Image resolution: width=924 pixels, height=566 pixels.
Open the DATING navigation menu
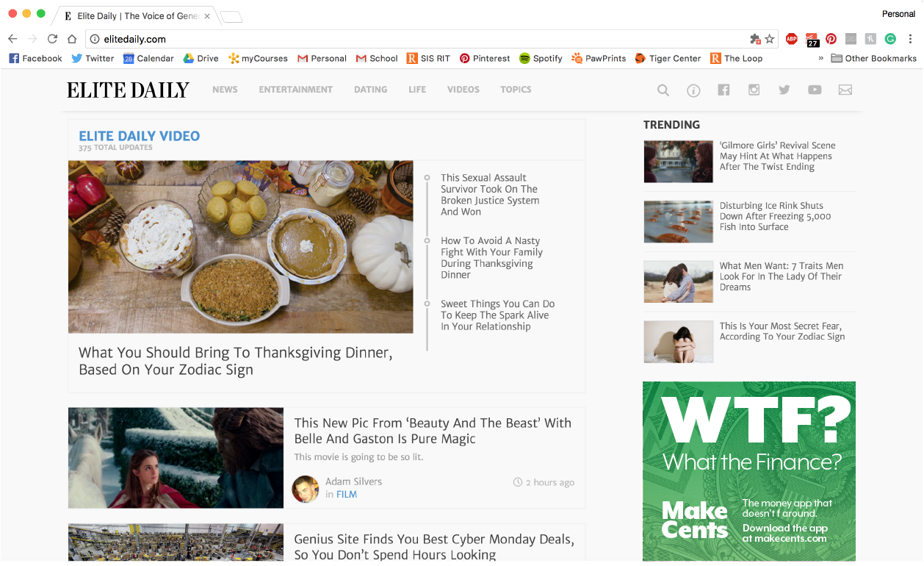coord(370,90)
